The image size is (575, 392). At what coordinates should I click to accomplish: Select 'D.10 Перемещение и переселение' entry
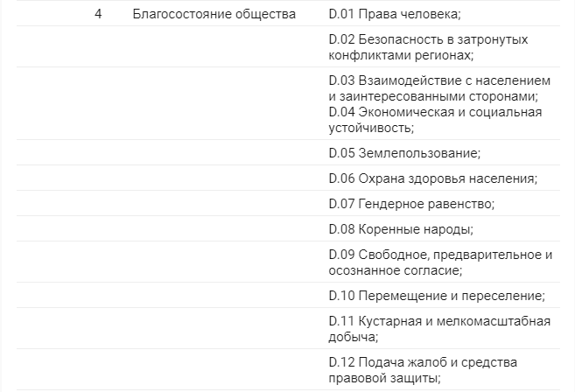(x=437, y=295)
